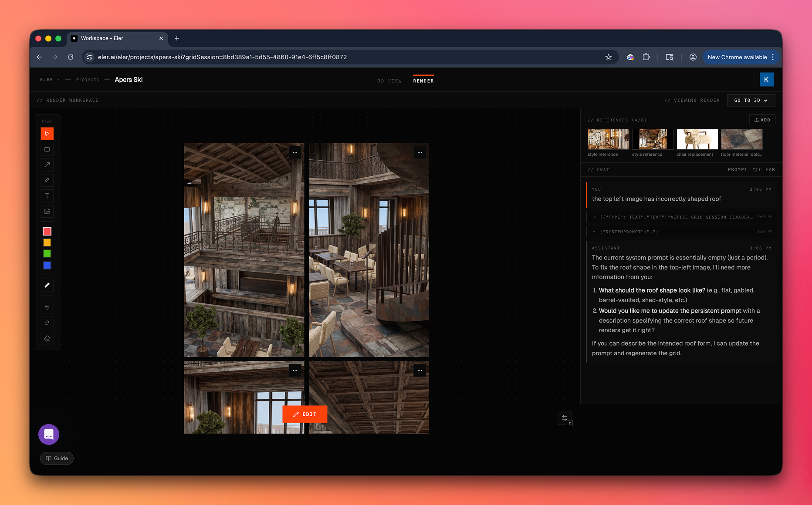Select the pencil freehand tool
Viewport: 812px width, 505px height.
click(x=47, y=180)
